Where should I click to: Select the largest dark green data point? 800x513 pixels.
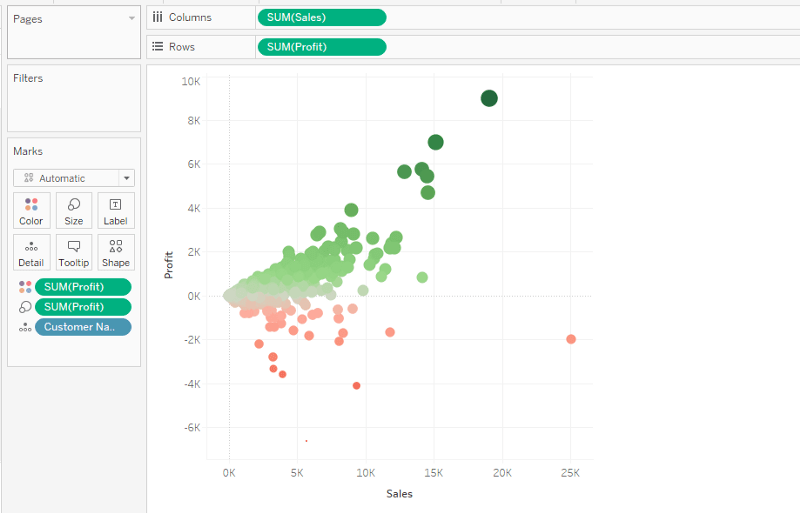point(489,98)
